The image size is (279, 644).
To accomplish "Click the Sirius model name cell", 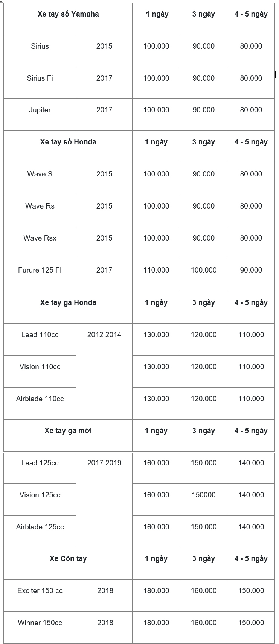I will tap(40, 51).
